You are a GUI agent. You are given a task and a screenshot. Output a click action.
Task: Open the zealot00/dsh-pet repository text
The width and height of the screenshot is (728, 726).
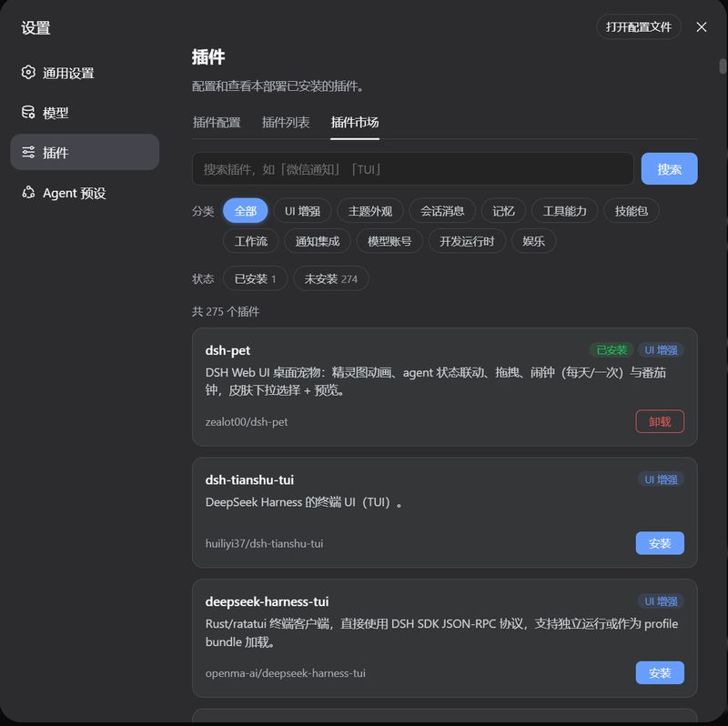(247, 421)
